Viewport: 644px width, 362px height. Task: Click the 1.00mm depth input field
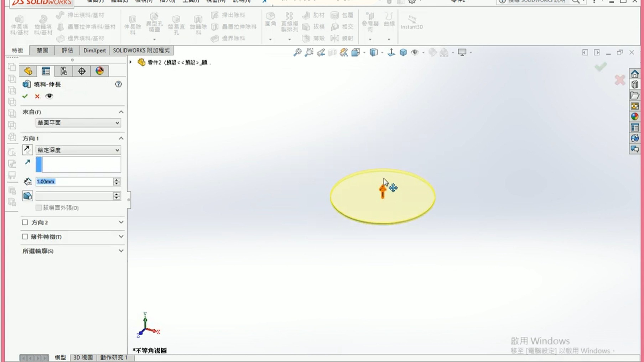[74, 182]
